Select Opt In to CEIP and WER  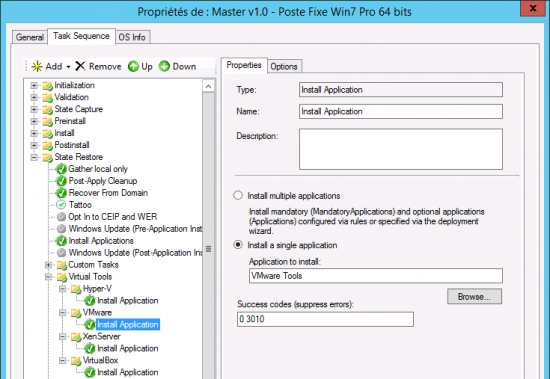pyautogui.click(x=113, y=217)
